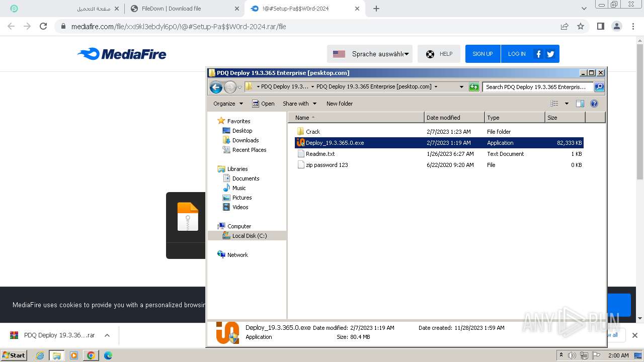This screenshot has width=644, height=362.
Task: Open Chrome three-dot menu
Action: pos(633,26)
